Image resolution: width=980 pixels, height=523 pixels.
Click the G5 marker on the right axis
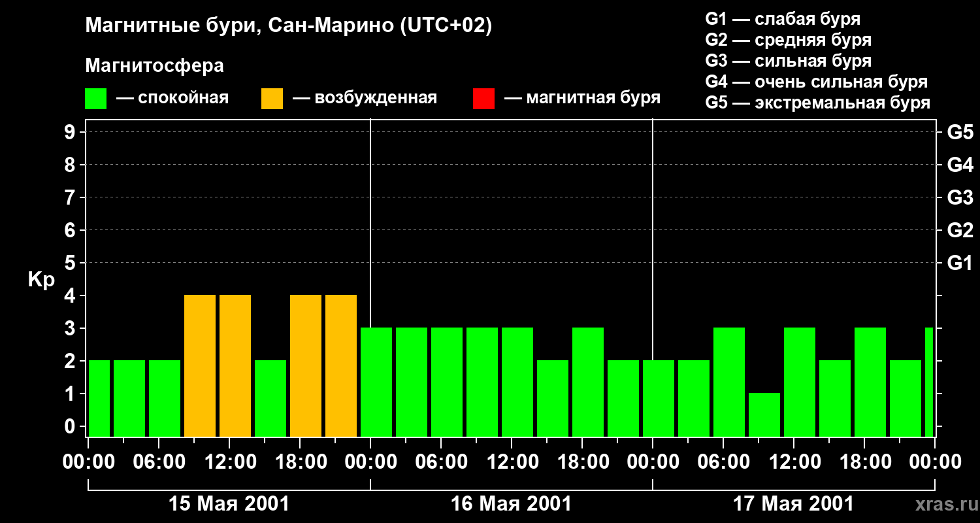pyautogui.click(x=960, y=132)
